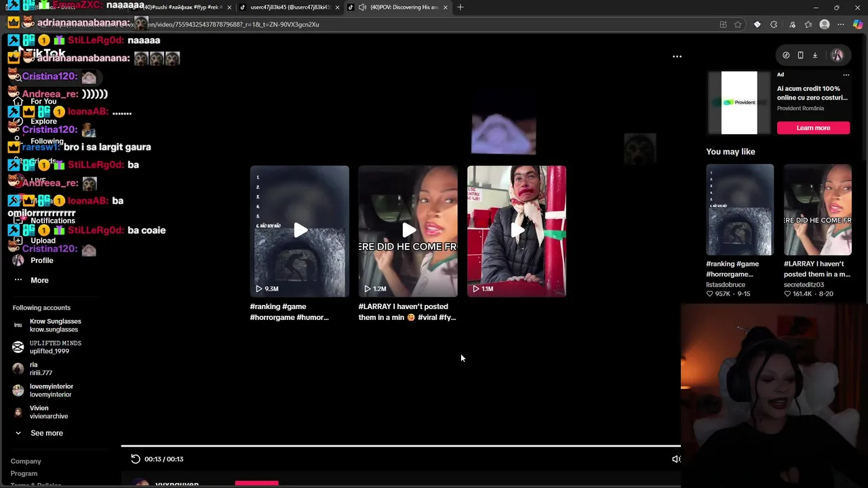Play the 1.1M views headscarf video

517,231
